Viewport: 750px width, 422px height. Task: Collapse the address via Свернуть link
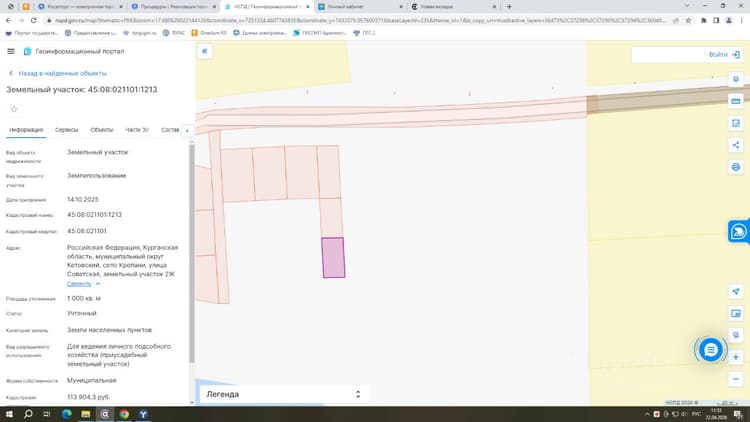tap(79, 284)
